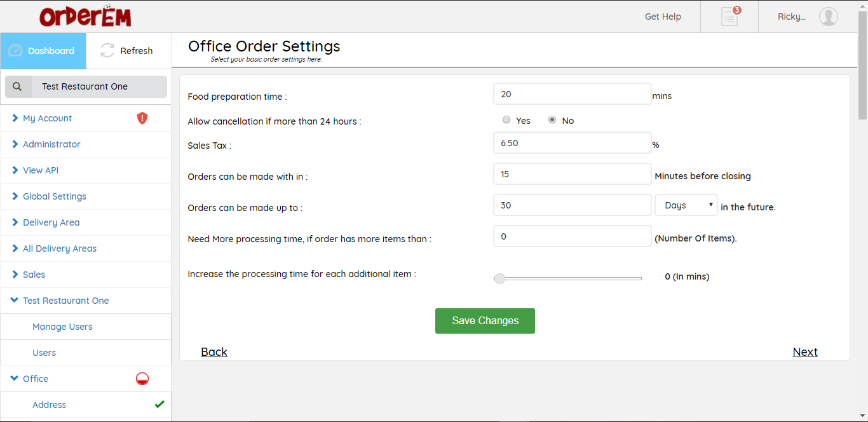Click the magnifying glass search icon
868x422 pixels.
point(18,86)
